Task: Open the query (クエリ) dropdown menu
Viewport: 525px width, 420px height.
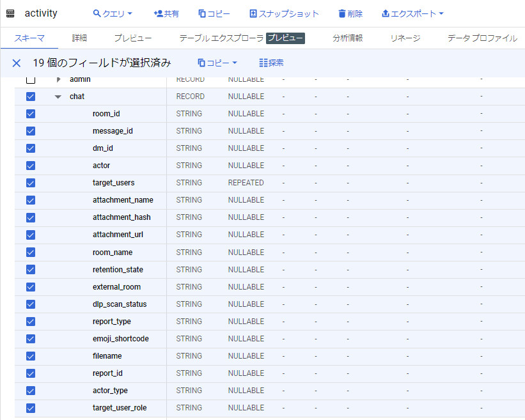Action: click(x=113, y=13)
